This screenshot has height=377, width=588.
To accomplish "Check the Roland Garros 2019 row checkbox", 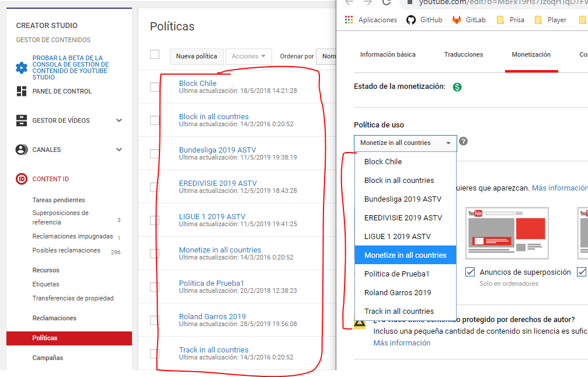I will point(155,320).
